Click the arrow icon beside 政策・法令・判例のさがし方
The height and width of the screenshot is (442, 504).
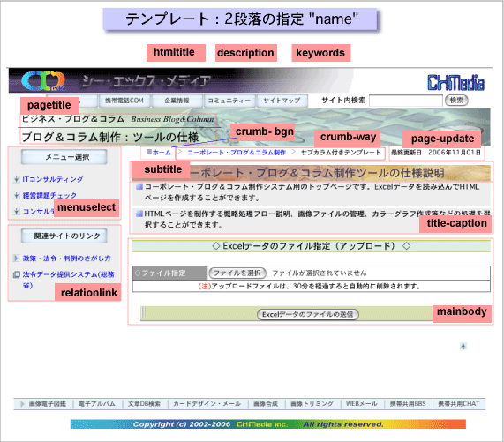[16, 258]
